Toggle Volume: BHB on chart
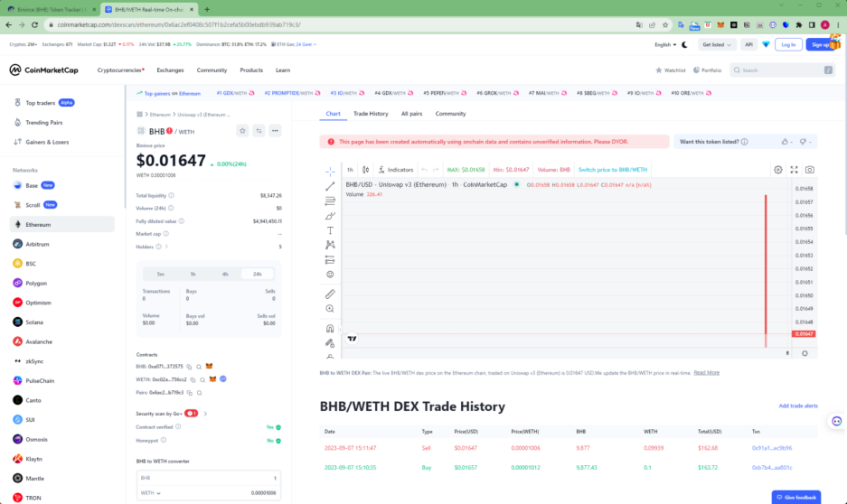 (554, 170)
